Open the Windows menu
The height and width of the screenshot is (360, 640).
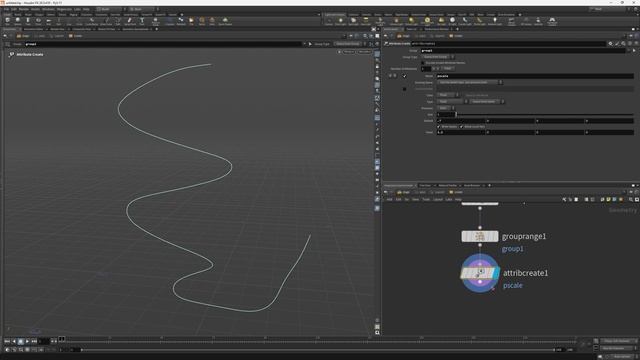click(48, 9)
